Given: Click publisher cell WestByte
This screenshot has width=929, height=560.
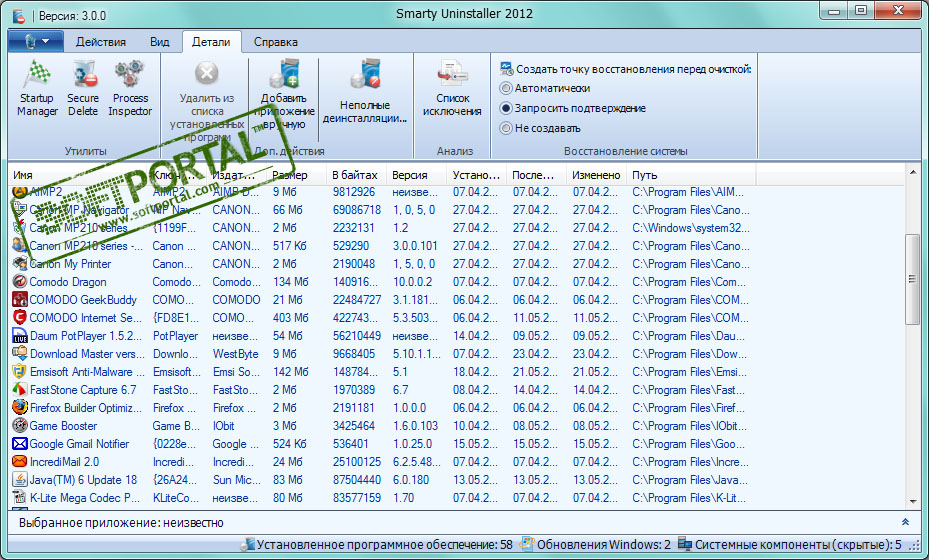Looking at the screenshot, I should [236, 354].
